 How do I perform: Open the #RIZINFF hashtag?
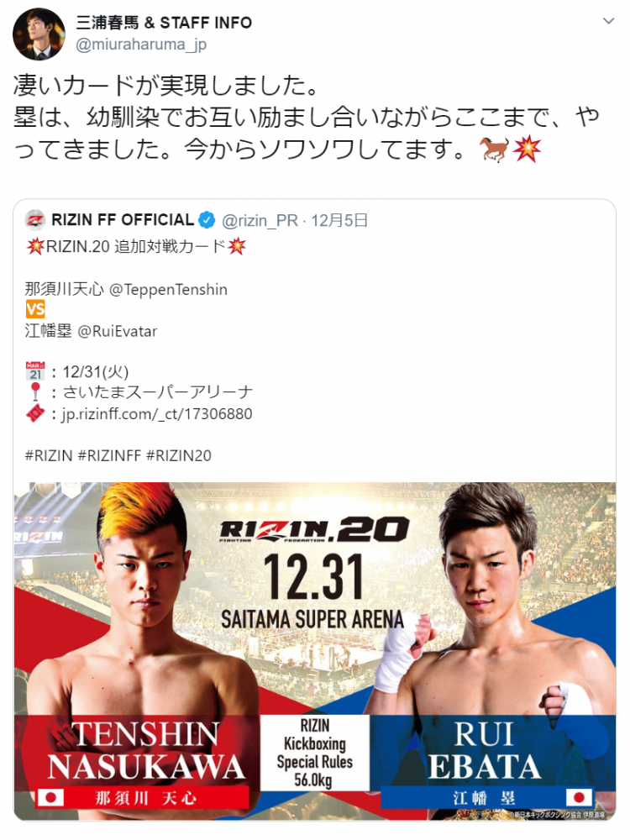[x=109, y=455]
